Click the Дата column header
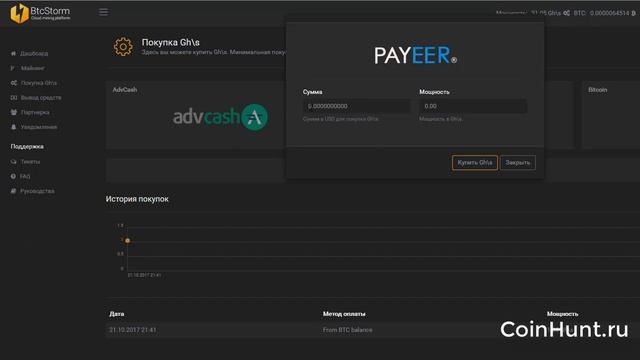640x360 pixels. (x=117, y=314)
